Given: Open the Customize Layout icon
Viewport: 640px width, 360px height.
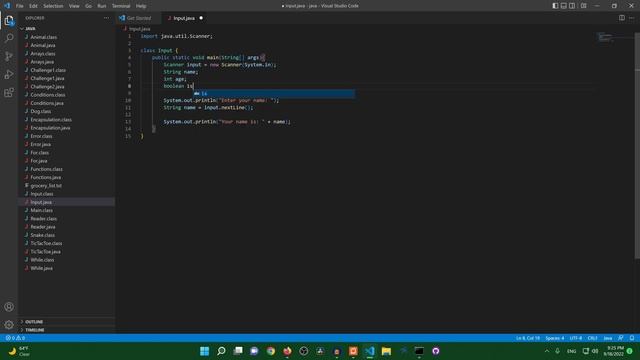Looking at the screenshot, I should [584, 6].
